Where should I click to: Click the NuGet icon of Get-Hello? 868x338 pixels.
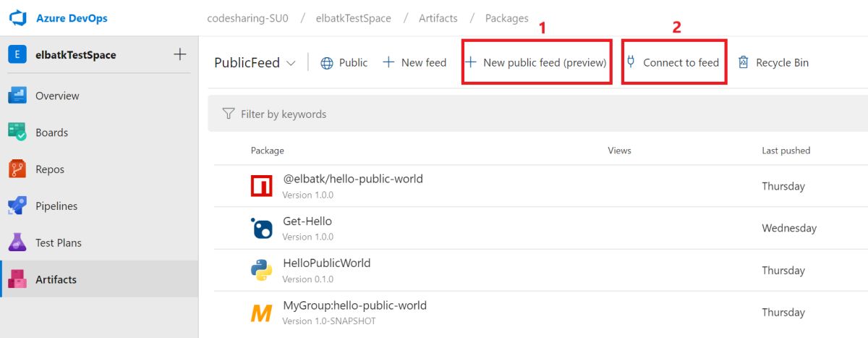point(261,228)
